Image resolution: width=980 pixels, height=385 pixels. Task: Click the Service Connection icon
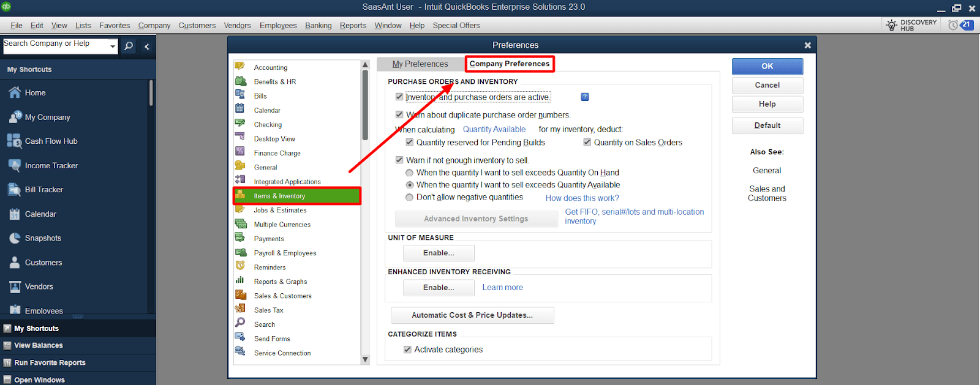[240, 351]
